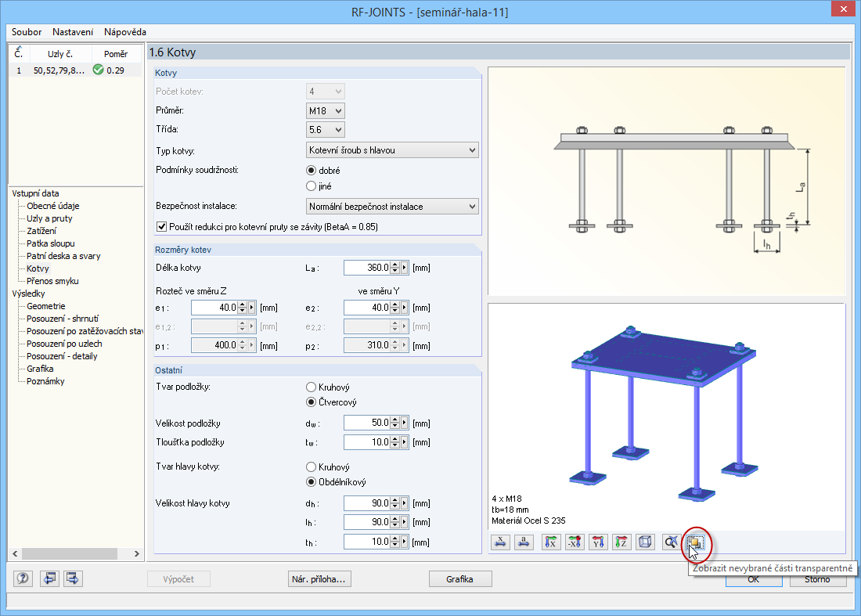Set view against X direction (-X)

[x=575, y=542]
